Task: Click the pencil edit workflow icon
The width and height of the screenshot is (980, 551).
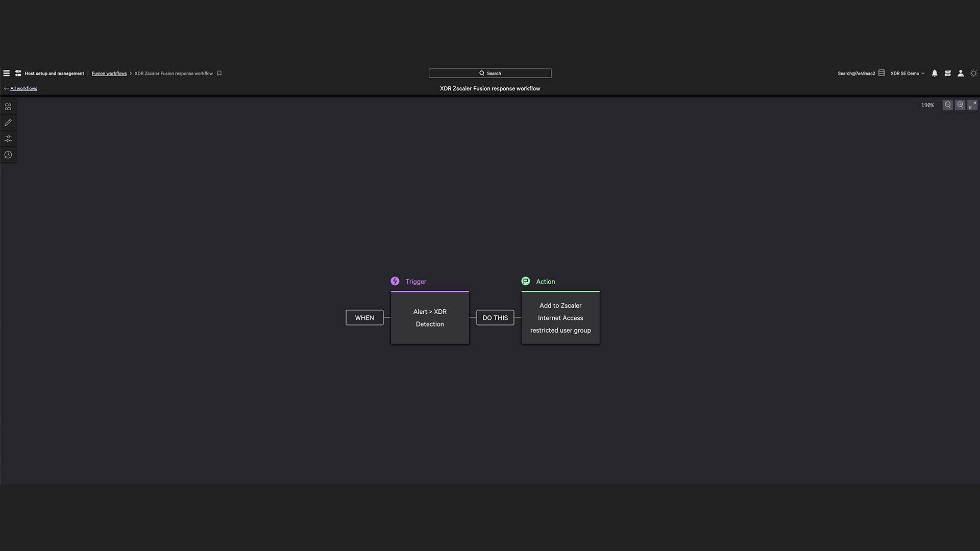Action: [8, 123]
